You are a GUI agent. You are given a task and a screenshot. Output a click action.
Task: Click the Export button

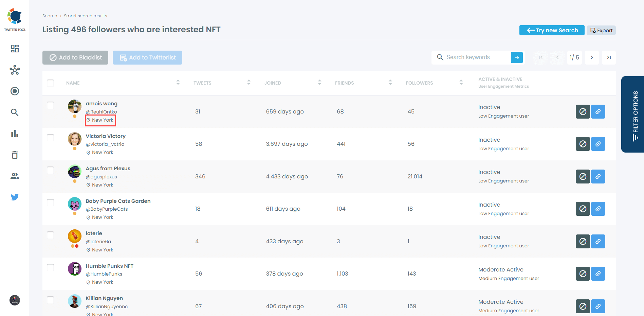pyautogui.click(x=601, y=30)
